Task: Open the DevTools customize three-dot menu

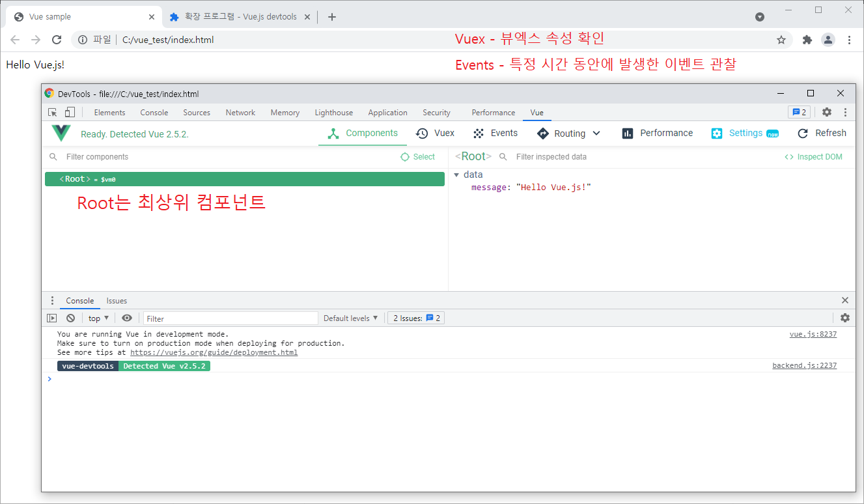Action: [845, 112]
